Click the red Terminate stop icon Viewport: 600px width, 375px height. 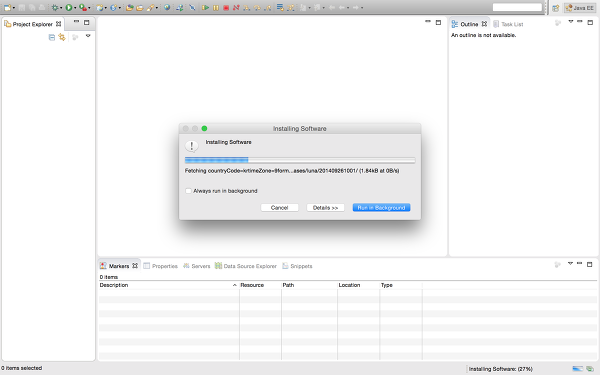point(226,7)
